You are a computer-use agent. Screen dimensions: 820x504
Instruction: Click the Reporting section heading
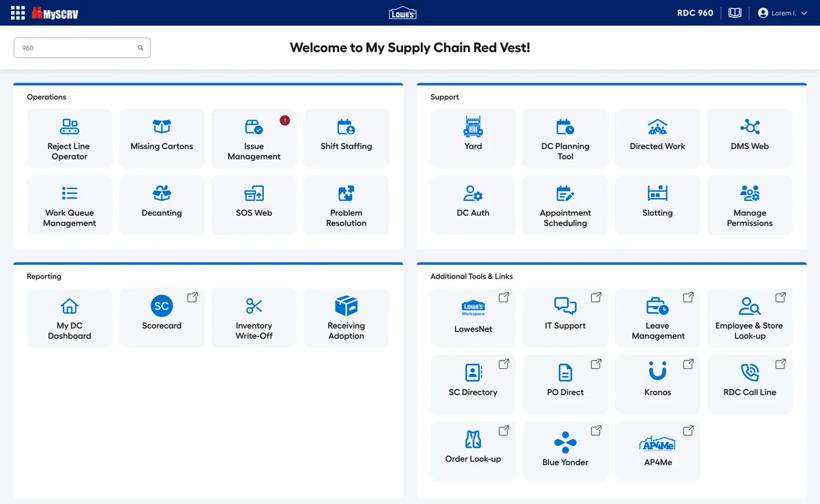(44, 277)
